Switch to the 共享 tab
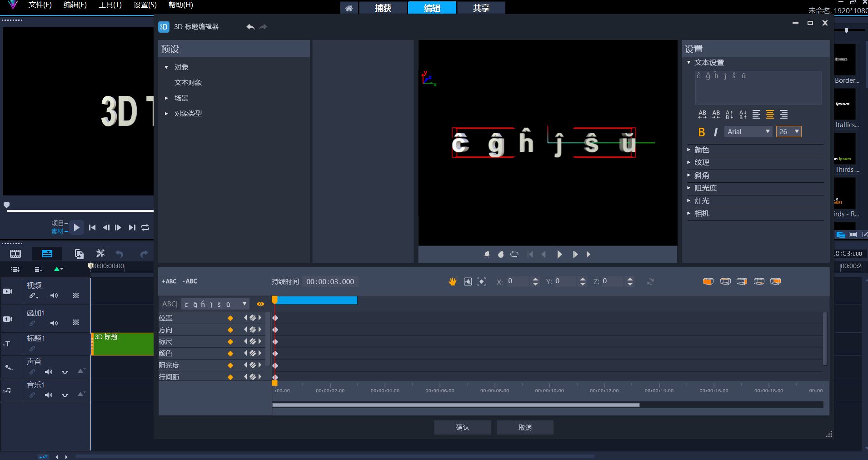The height and width of the screenshot is (460, 868). pyautogui.click(x=481, y=8)
